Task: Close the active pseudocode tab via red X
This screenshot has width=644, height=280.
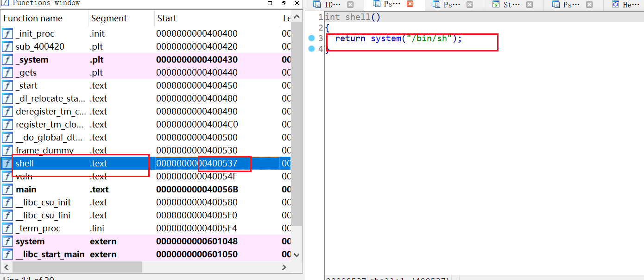Action: pos(410,4)
